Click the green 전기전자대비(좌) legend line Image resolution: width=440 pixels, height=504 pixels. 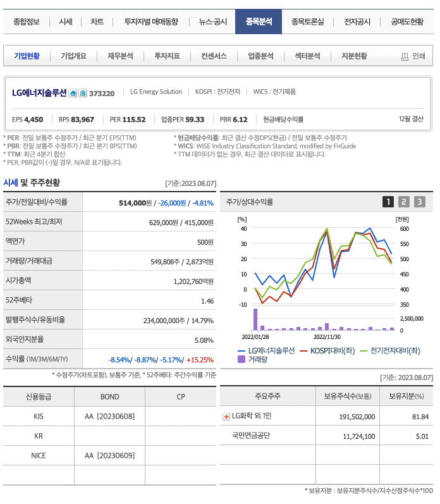tap(364, 351)
